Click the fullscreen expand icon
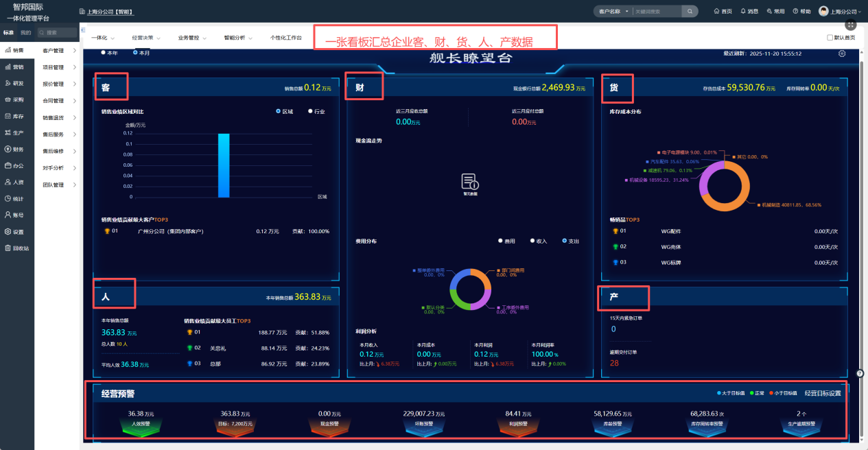868x450 pixels. tap(851, 25)
